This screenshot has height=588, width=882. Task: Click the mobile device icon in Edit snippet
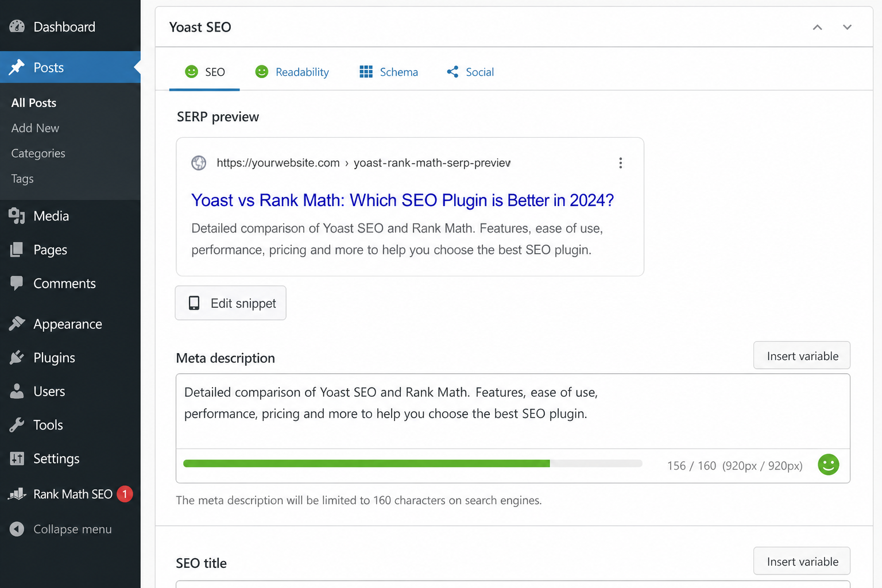click(x=195, y=303)
